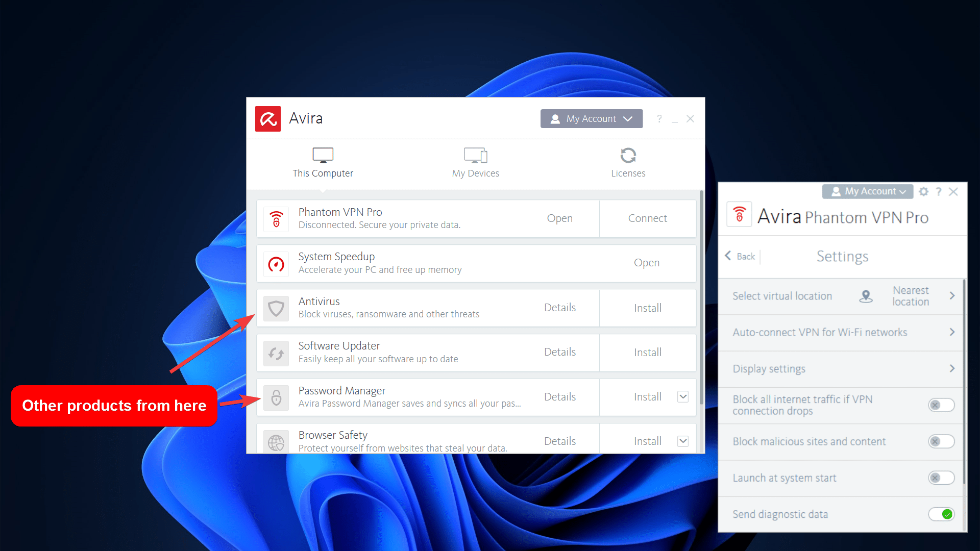Screen dimensions: 980x551
Task: Close the Phantom VPN Pro window
Action: tap(953, 191)
